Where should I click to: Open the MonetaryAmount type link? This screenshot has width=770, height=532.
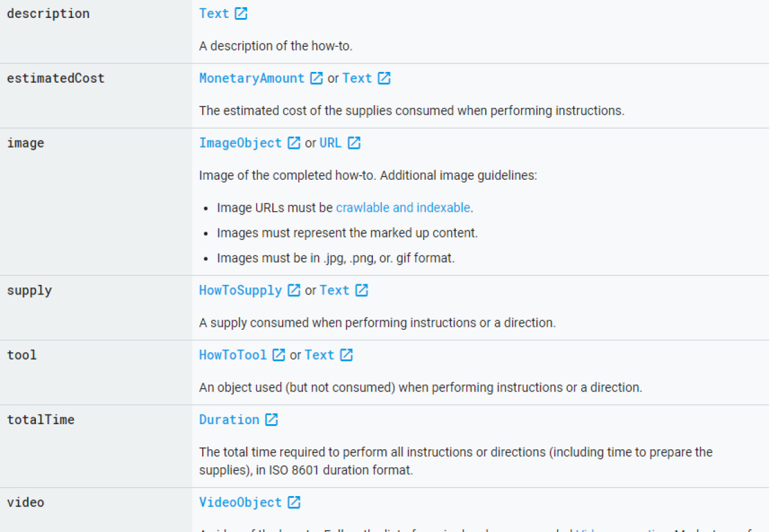pos(252,78)
